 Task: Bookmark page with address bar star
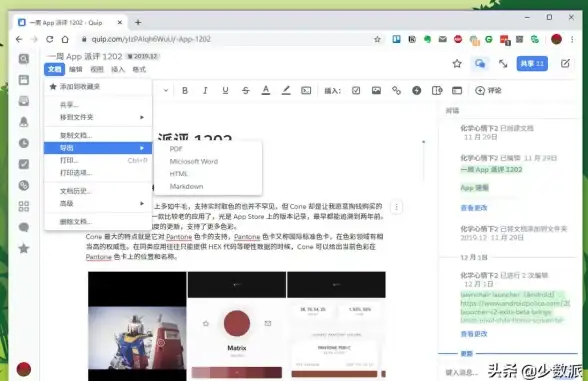377,39
